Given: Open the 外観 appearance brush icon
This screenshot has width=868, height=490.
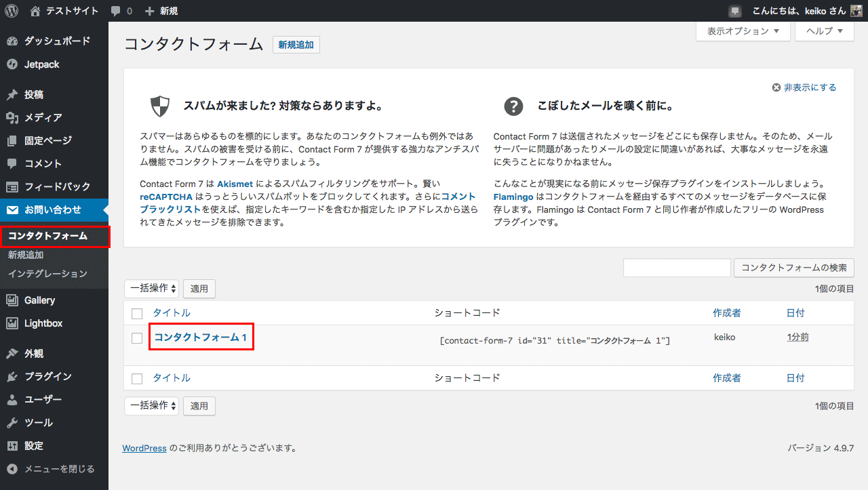Looking at the screenshot, I should point(12,354).
